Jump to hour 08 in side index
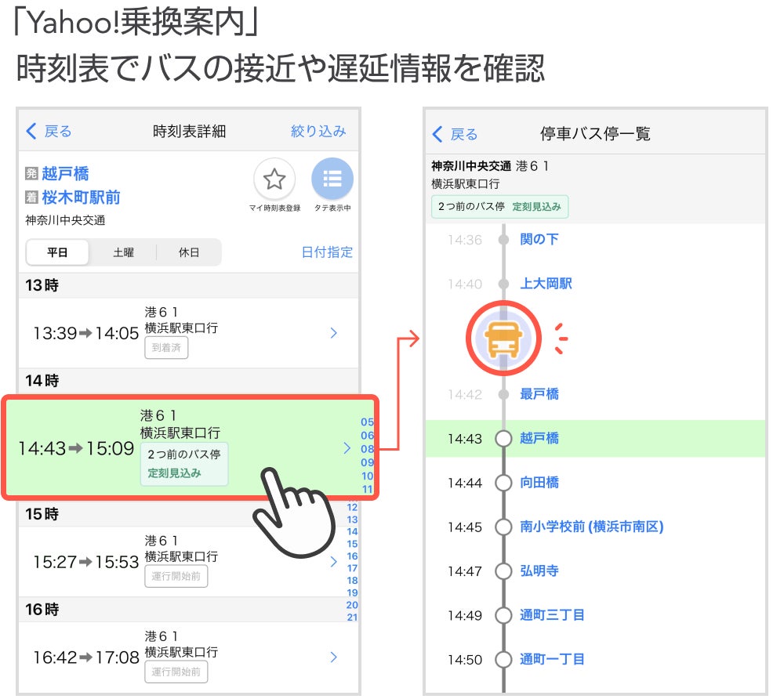The image size is (784, 699). click(367, 449)
